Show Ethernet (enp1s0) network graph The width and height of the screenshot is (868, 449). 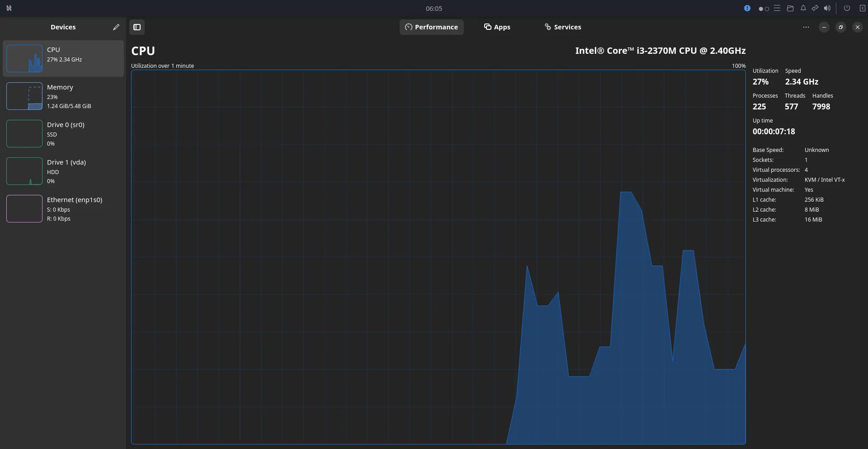(63, 209)
